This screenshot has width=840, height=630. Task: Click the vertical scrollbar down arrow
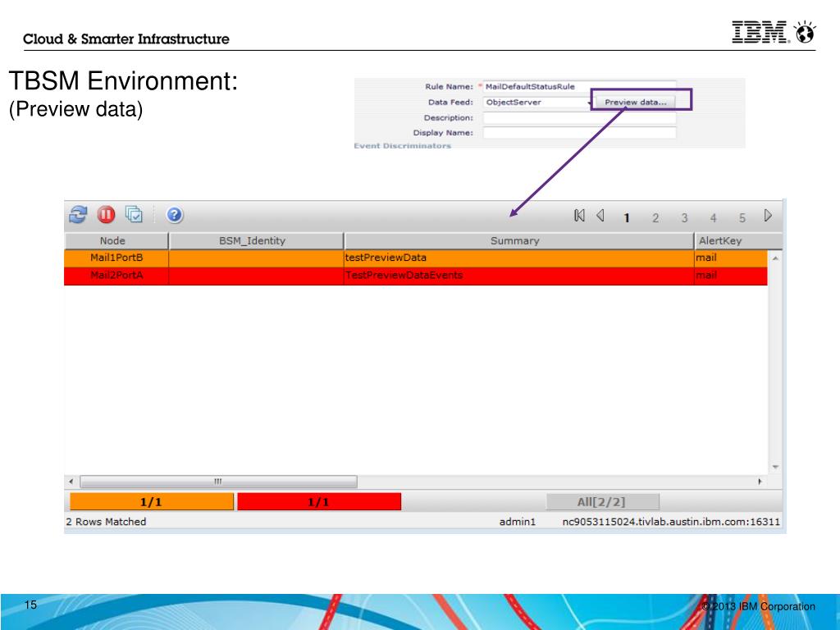point(775,467)
